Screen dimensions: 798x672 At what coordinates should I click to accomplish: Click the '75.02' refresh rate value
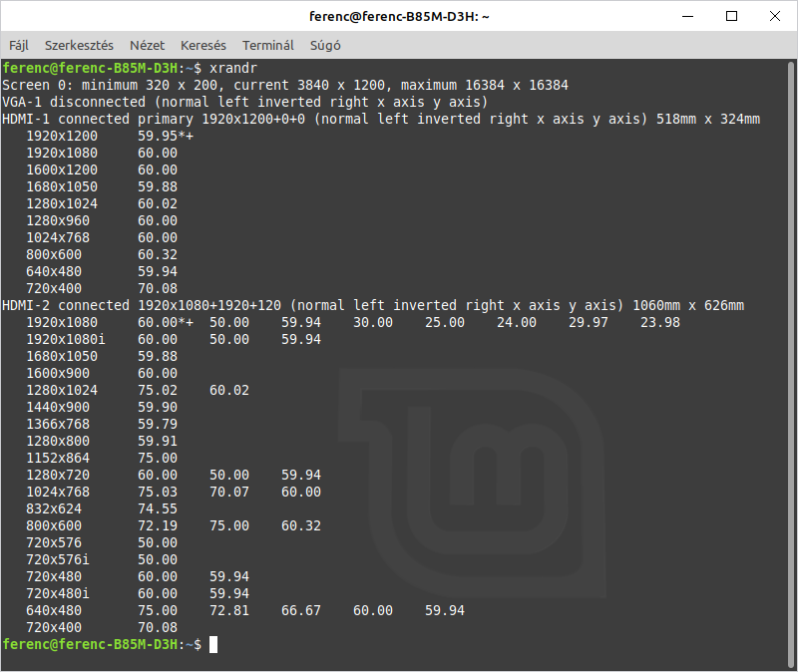coord(158,390)
